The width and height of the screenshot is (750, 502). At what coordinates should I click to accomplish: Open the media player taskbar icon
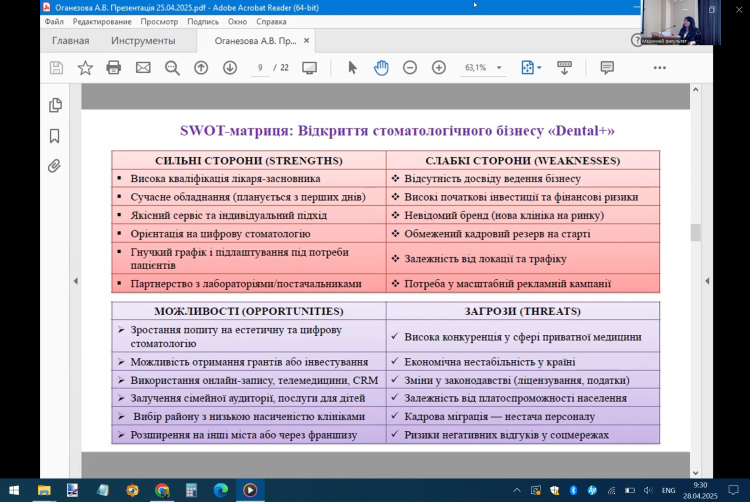250,491
